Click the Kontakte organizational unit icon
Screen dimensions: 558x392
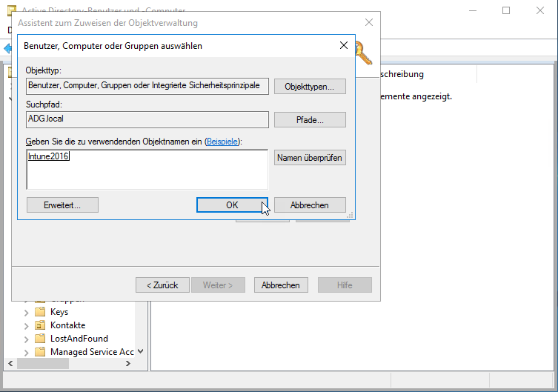point(40,325)
